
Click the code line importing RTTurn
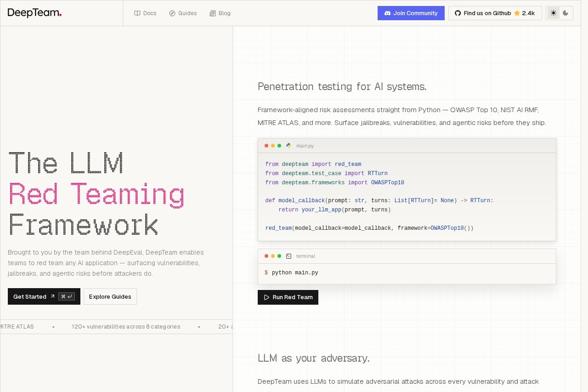[327, 174]
